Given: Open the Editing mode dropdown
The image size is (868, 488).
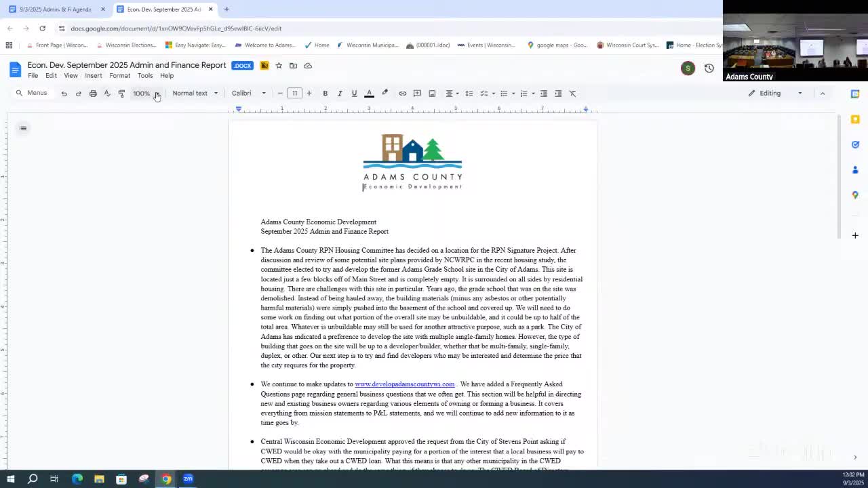Looking at the screenshot, I should (x=773, y=93).
